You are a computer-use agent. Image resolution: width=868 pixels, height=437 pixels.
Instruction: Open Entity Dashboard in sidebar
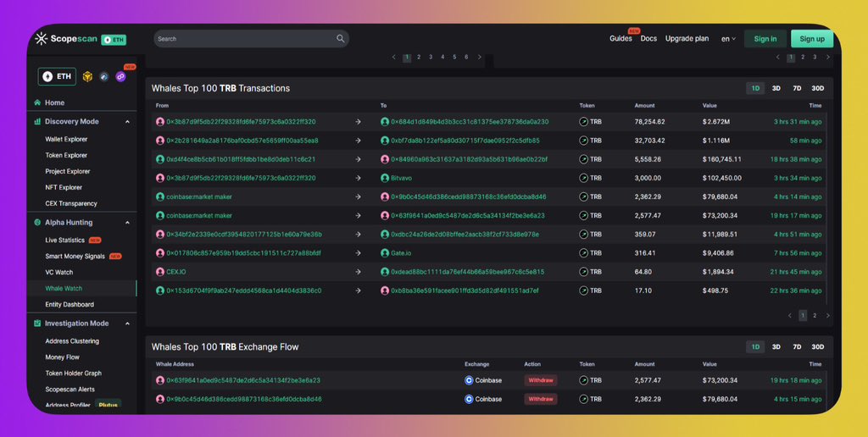(x=70, y=305)
